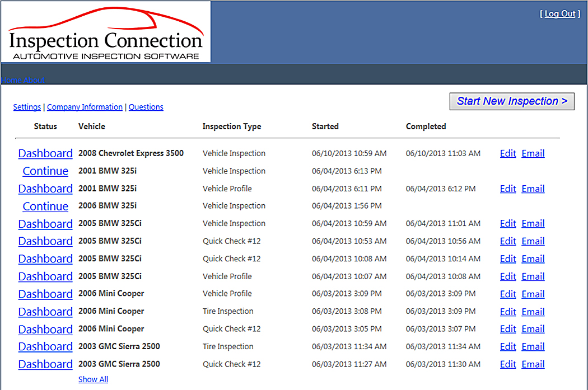Email the 2005 BMW 325Ci Vehicle Profile
Viewport: 588px width, 390px height.
pyautogui.click(x=533, y=276)
